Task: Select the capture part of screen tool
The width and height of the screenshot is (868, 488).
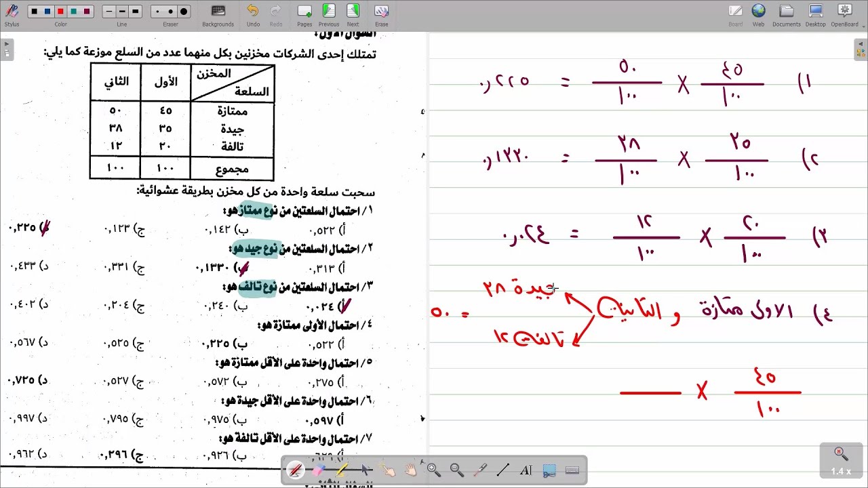Action: coord(549,470)
